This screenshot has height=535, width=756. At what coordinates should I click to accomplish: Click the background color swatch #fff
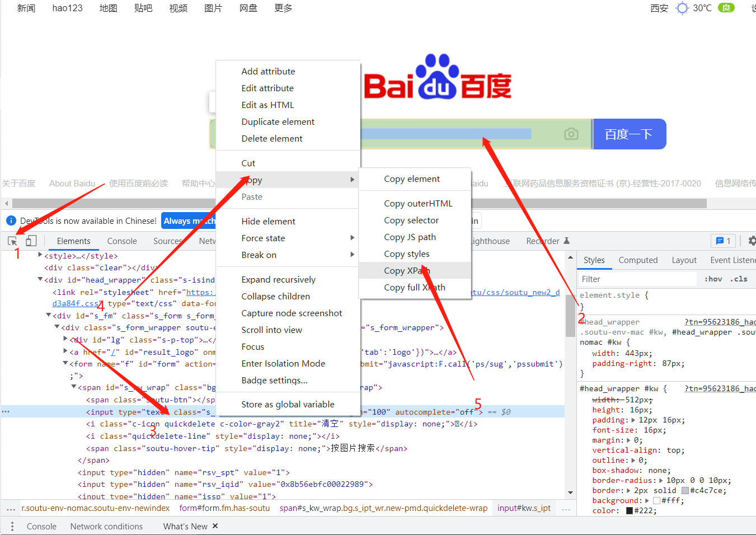(656, 501)
